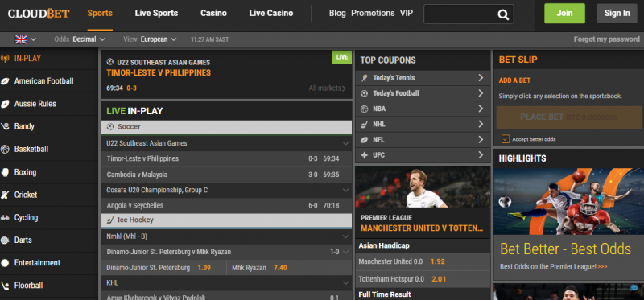Viewport: 644px width, 300px height.
Task: Click the tennis racket icon beside Today's Tennis
Action: pyautogui.click(x=365, y=78)
